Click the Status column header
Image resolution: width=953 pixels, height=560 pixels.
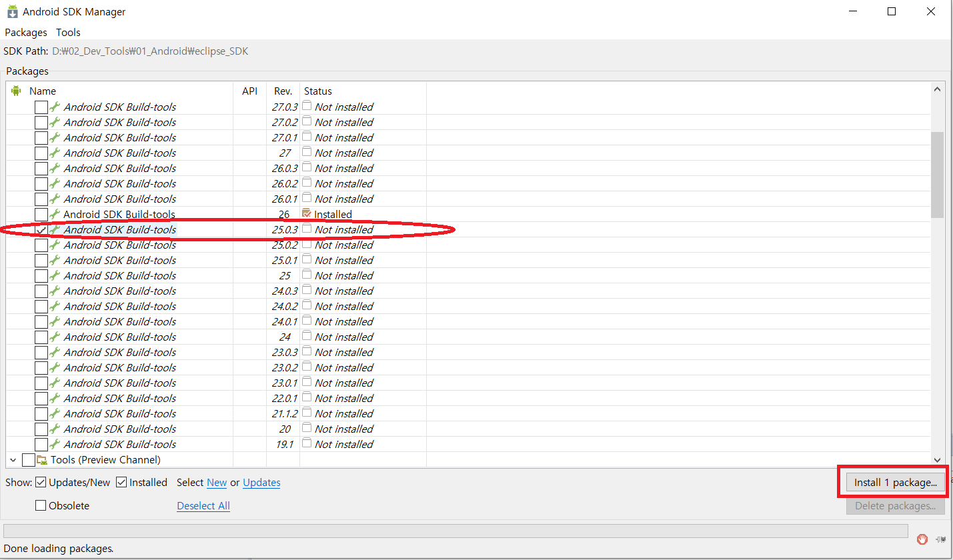point(363,91)
